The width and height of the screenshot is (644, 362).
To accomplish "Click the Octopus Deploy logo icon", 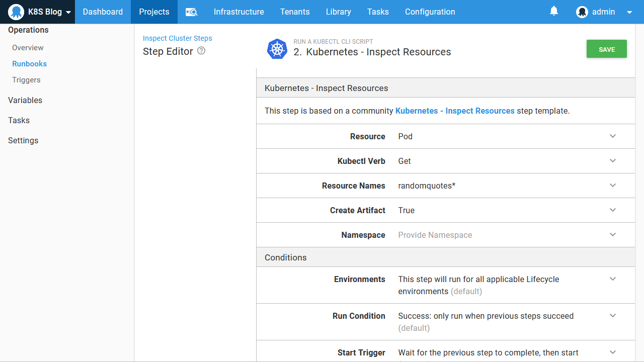I will 16,12.
